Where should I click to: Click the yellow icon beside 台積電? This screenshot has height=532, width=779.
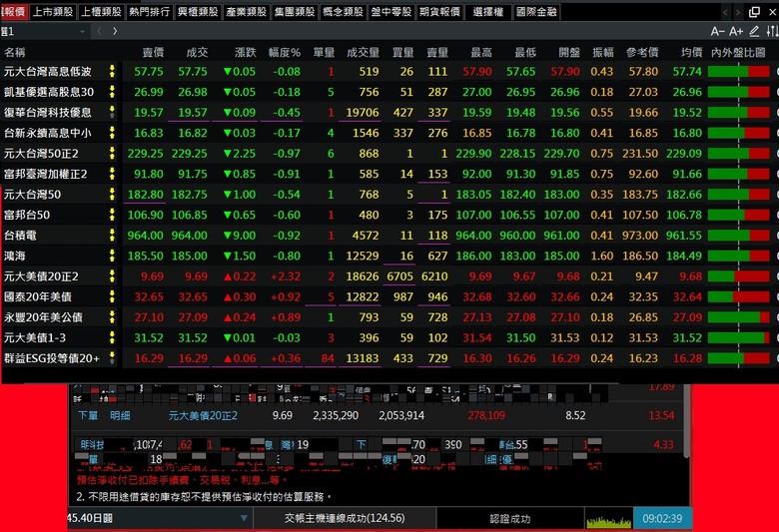point(112,235)
